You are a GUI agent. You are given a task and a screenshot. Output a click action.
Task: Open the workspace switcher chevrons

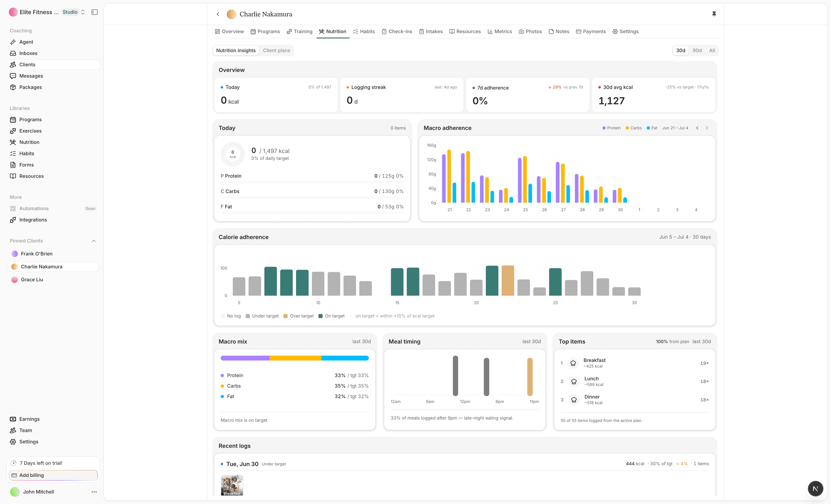pyautogui.click(x=83, y=12)
